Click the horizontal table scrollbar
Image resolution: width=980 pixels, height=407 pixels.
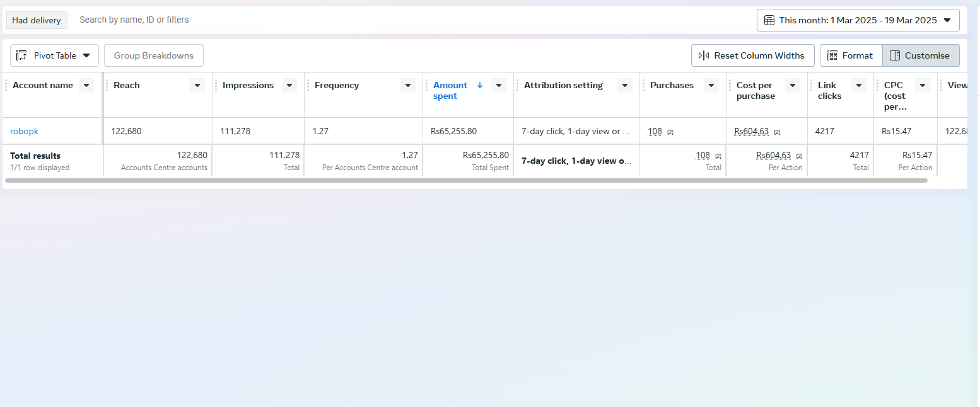(467, 180)
